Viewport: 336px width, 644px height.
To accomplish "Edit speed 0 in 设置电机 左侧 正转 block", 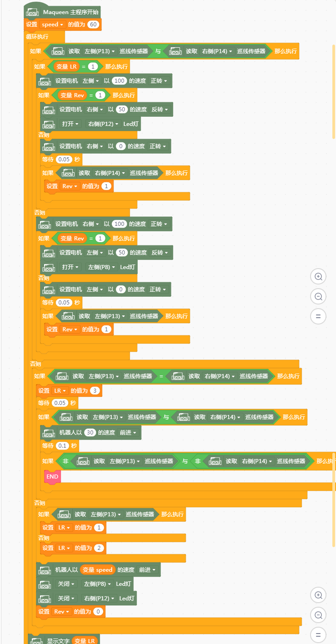I will 120,290.
